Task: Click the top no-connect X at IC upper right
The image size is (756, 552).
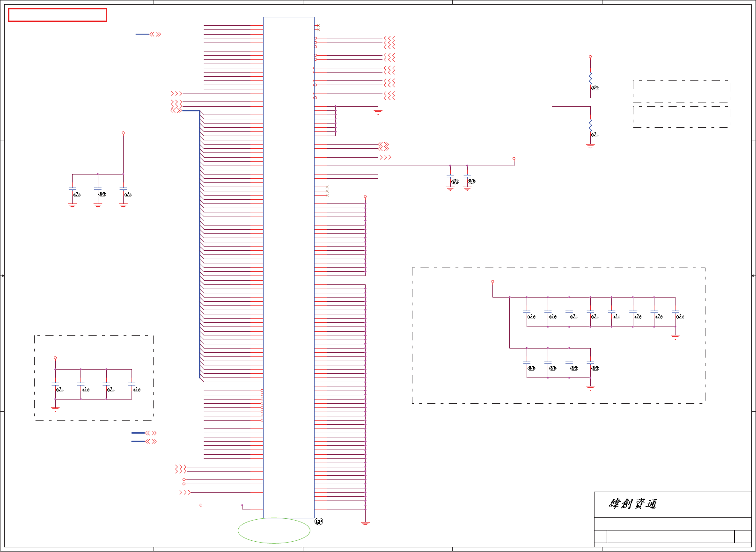Action: [x=318, y=25]
